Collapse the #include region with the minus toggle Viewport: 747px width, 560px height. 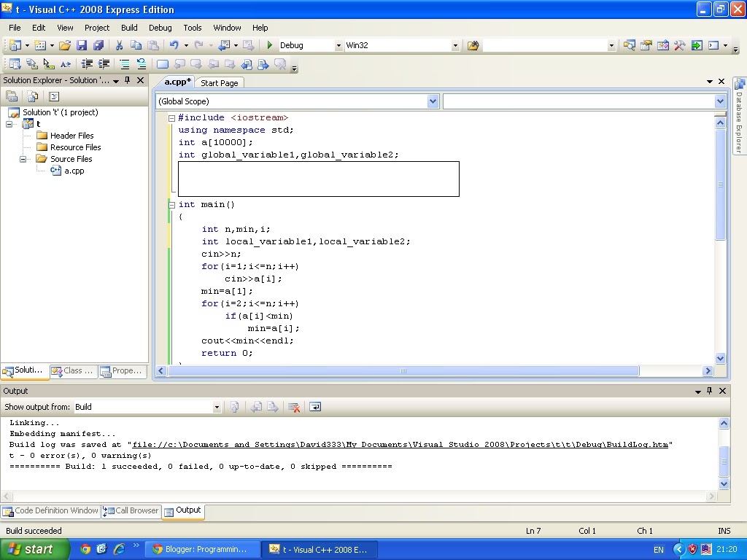point(171,117)
